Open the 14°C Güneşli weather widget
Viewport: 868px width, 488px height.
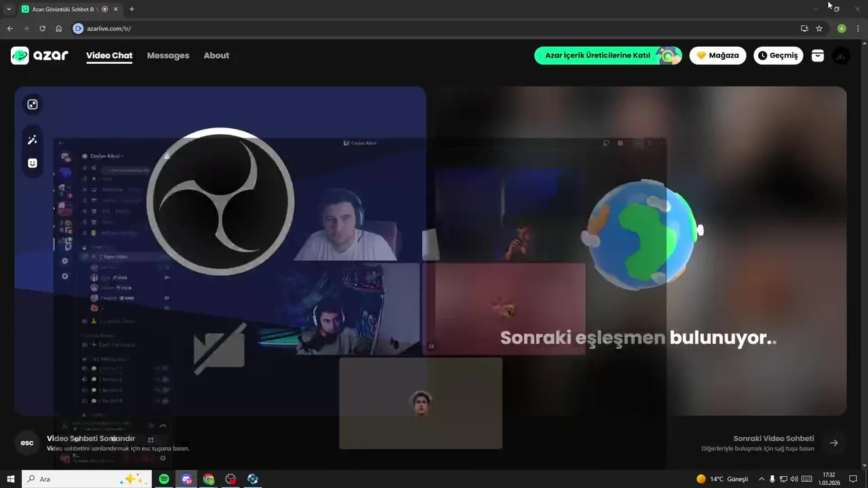point(722,479)
